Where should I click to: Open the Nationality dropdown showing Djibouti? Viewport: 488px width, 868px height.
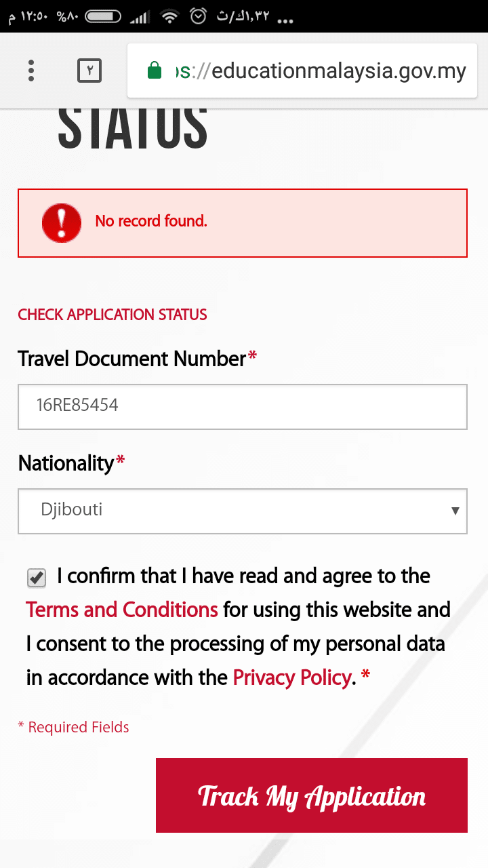click(x=230, y=510)
